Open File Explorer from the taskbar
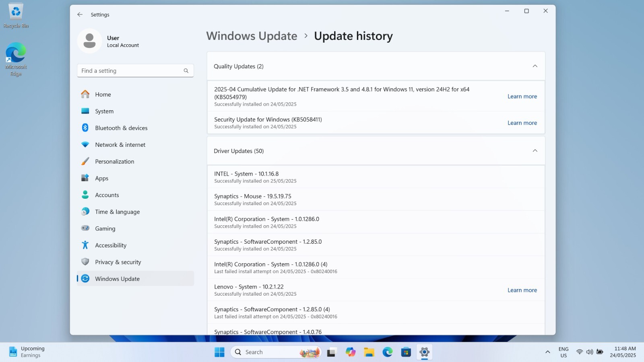 coord(369,352)
